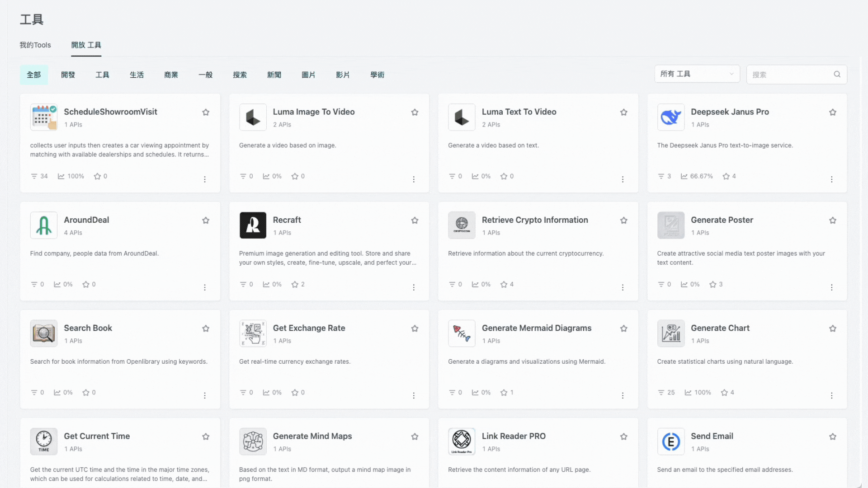This screenshot has height=488, width=868.
Task: Select the 開放 工具 tab
Action: [86, 45]
